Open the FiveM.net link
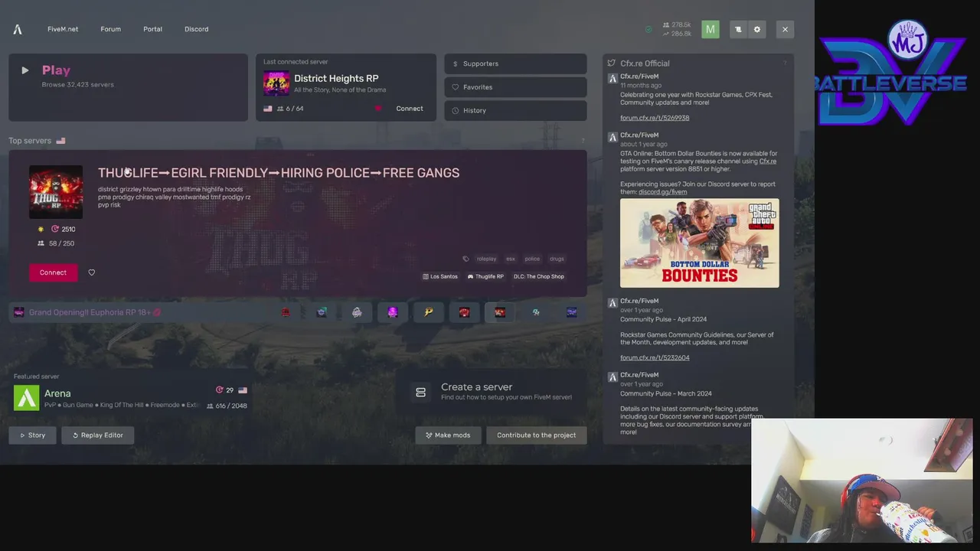 [x=63, y=29]
